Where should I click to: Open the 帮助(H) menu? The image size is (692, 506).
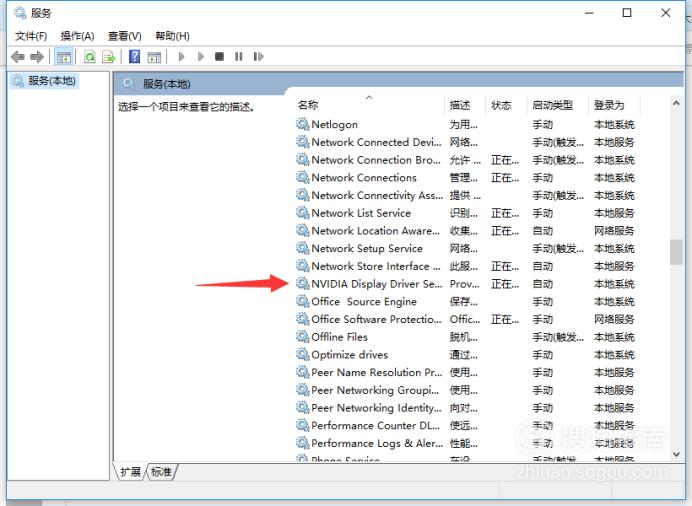click(x=172, y=36)
